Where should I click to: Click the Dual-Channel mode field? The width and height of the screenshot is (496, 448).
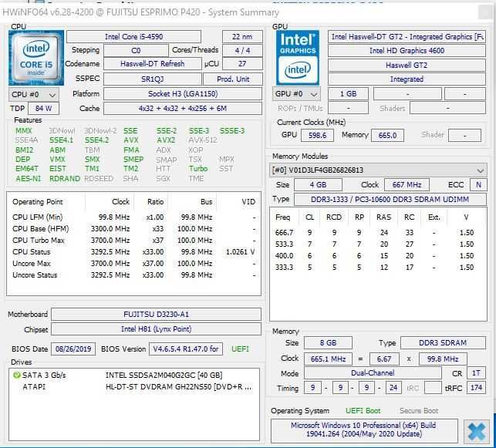coord(373,373)
